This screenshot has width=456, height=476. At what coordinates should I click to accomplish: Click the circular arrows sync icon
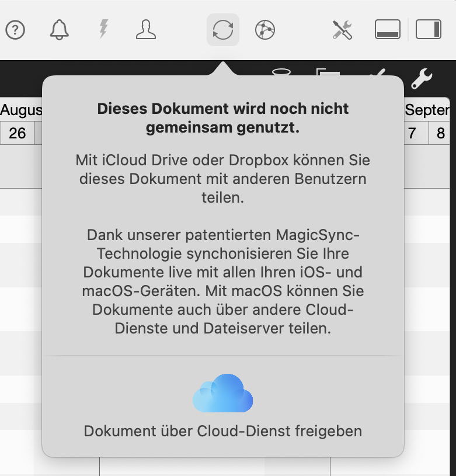pyautogui.click(x=222, y=30)
